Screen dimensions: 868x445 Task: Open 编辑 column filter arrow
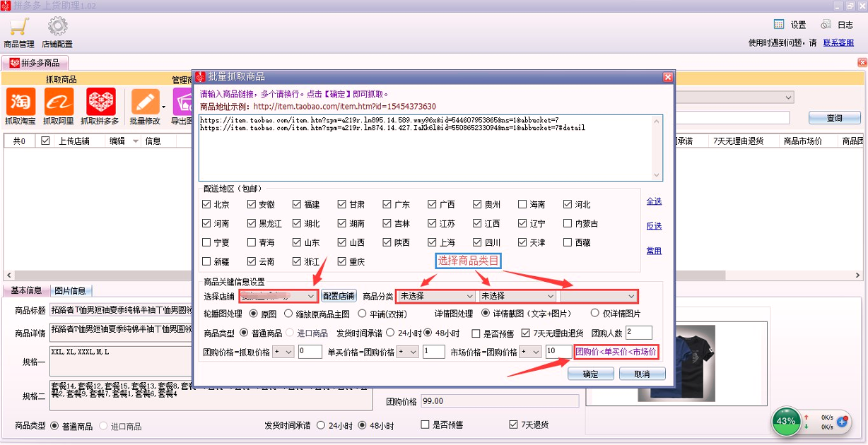coord(136,141)
